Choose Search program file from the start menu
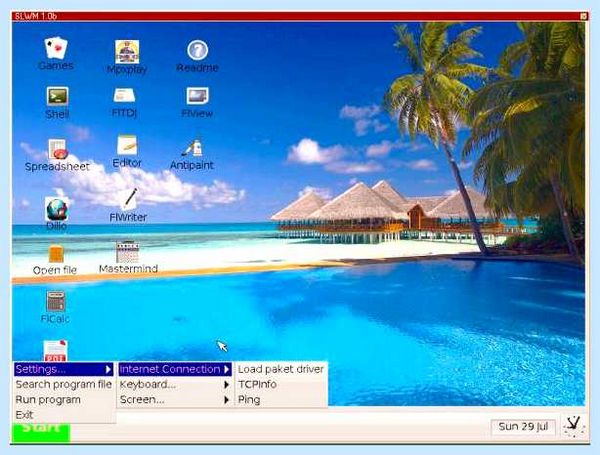This screenshot has width=600, height=455. [64, 384]
